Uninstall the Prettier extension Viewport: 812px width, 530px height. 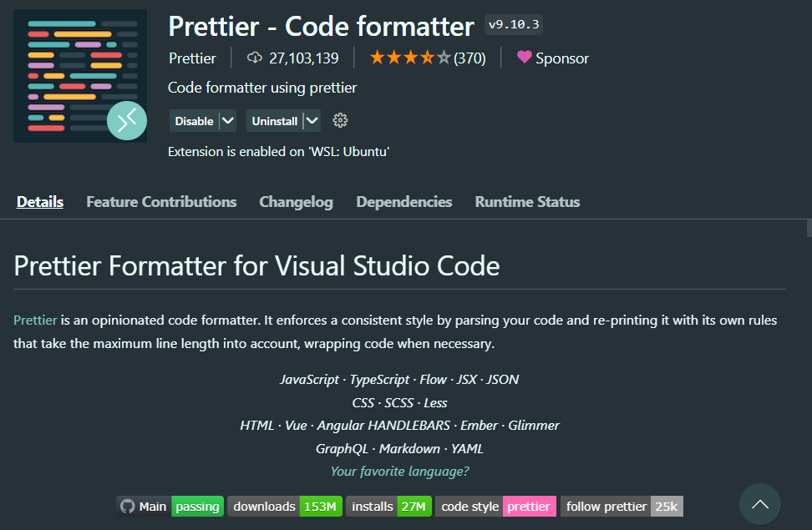point(275,121)
